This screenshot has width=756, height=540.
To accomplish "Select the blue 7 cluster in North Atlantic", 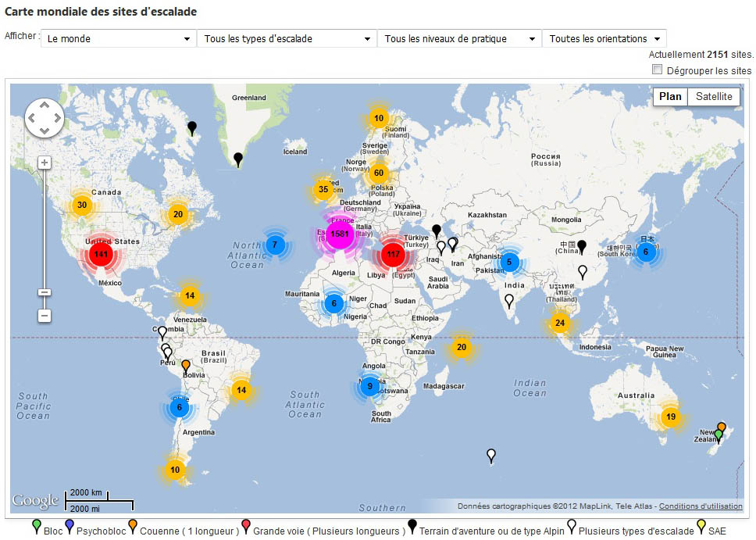I will (x=275, y=245).
